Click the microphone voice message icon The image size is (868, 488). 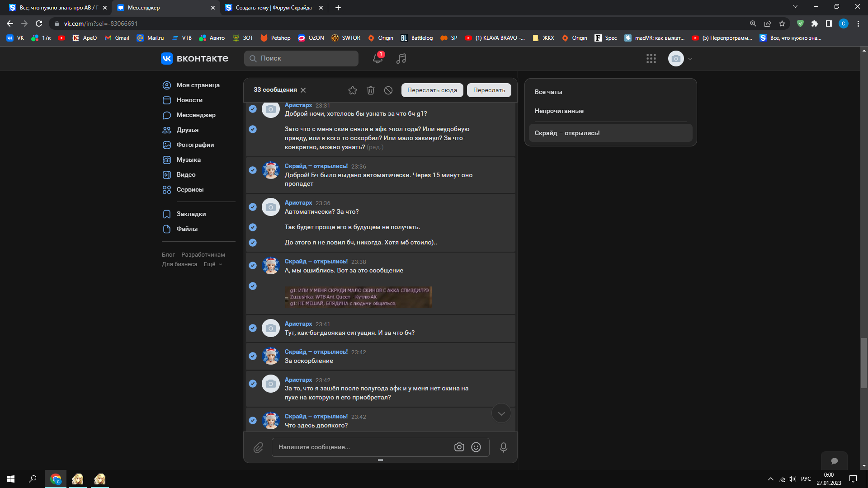[503, 447]
